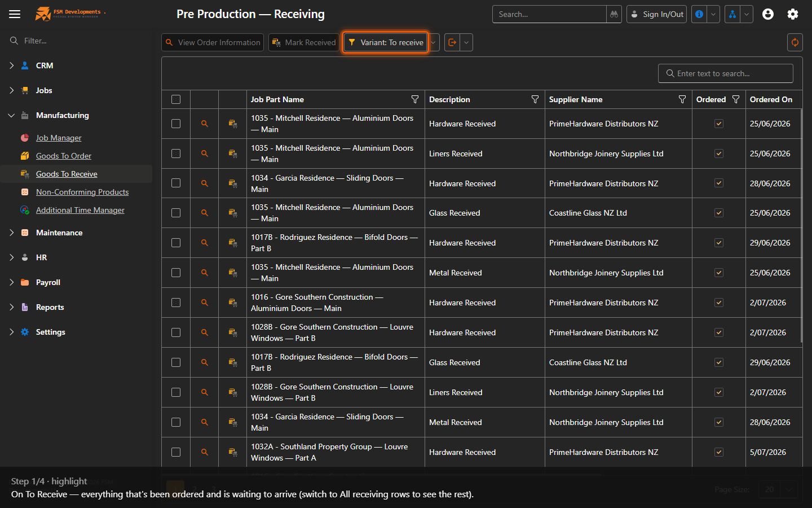Receive icon on Mitchell Liners Received row
812x508 pixels.
(x=232, y=154)
